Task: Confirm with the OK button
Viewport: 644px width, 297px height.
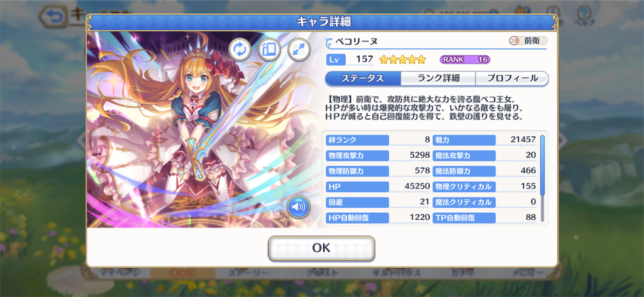Action: [321, 248]
